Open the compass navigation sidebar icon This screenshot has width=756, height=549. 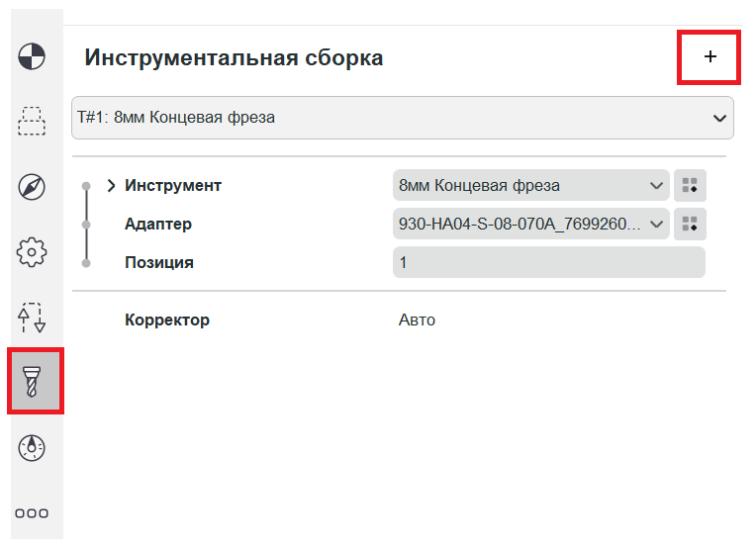click(x=32, y=187)
